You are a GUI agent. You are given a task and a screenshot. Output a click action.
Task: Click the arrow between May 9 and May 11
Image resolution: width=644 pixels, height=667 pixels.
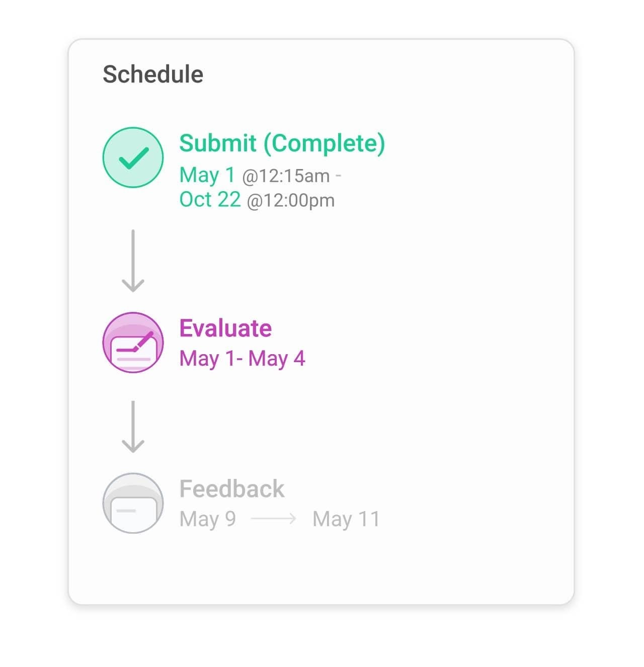pos(273,519)
